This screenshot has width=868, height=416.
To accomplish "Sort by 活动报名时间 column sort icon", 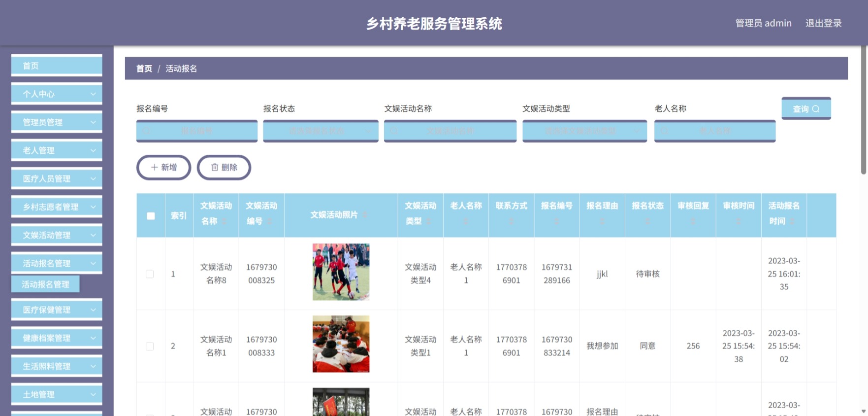I will tap(792, 221).
